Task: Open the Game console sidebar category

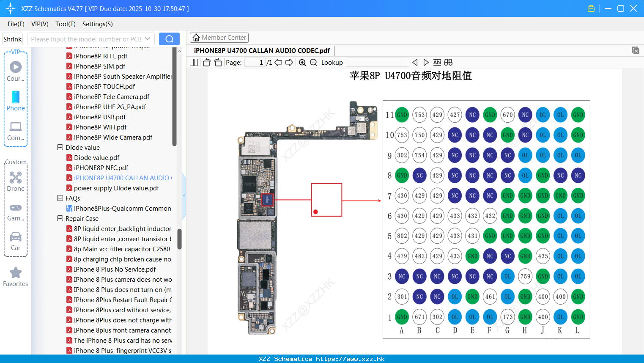Action: (16, 212)
